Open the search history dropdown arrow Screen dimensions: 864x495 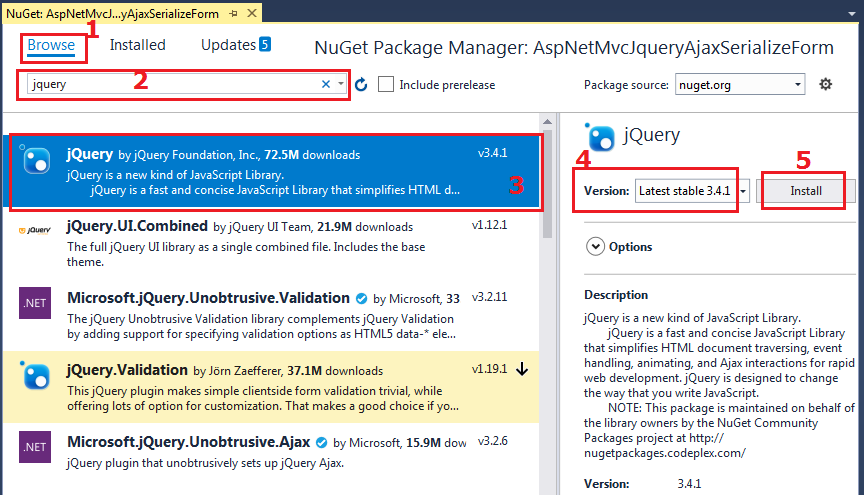[341, 85]
